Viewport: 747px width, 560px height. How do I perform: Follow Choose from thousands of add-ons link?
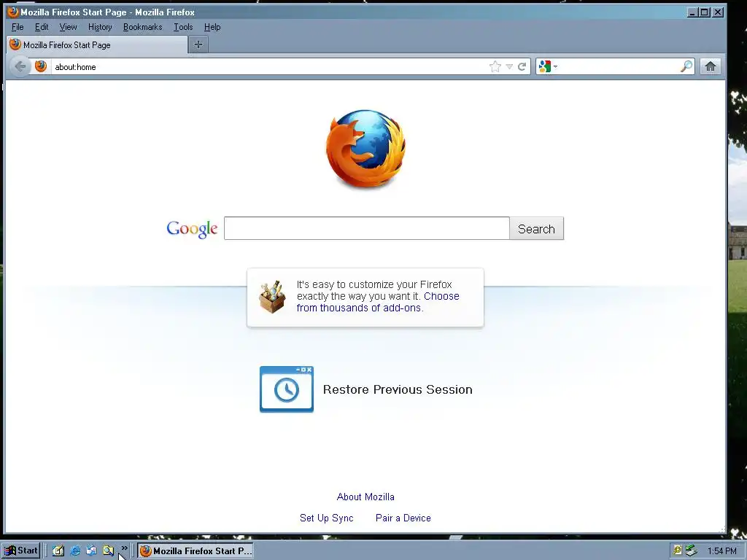[378, 302]
